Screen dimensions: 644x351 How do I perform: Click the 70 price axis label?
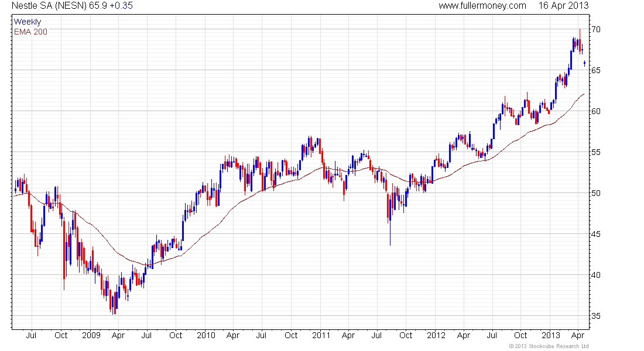pyautogui.click(x=596, y=29)
